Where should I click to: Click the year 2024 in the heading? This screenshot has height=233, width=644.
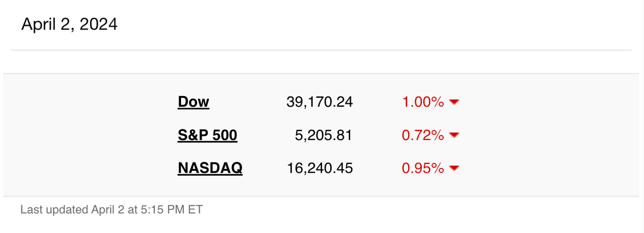click(98, 24)
